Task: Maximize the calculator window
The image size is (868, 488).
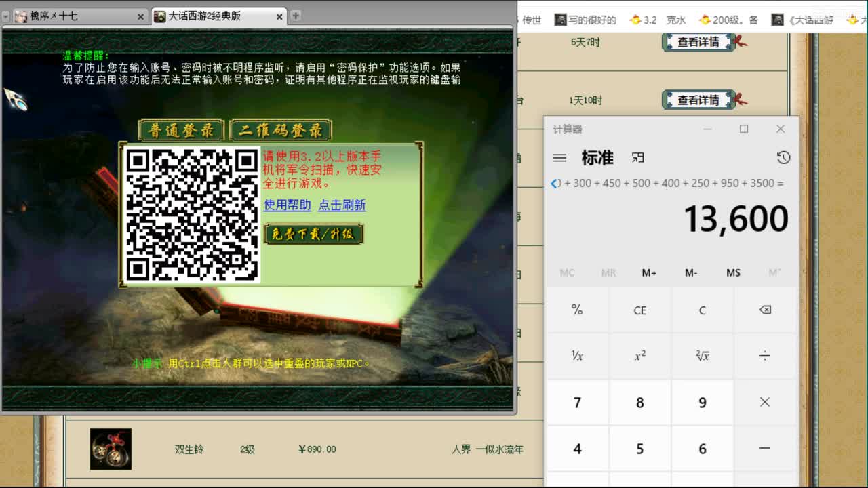Action: (x=744, y=129)
